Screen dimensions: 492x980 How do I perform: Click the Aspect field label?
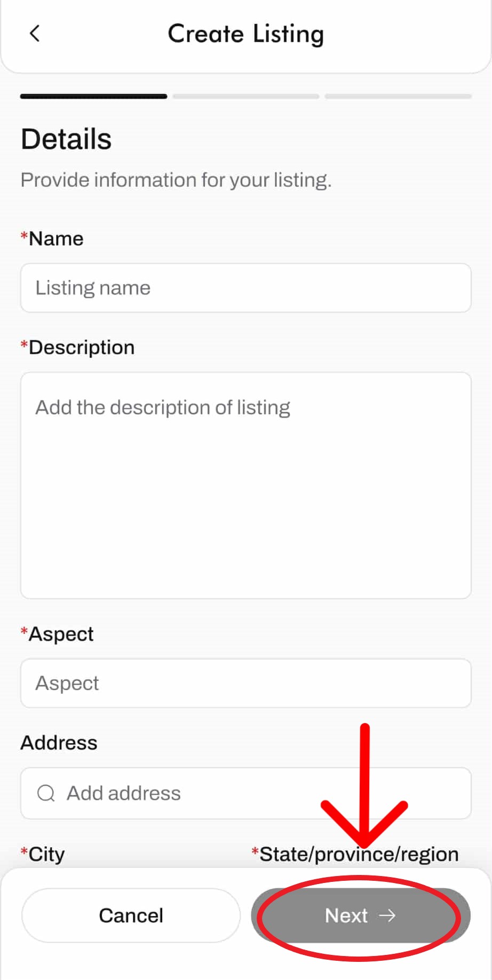(61, 634)
